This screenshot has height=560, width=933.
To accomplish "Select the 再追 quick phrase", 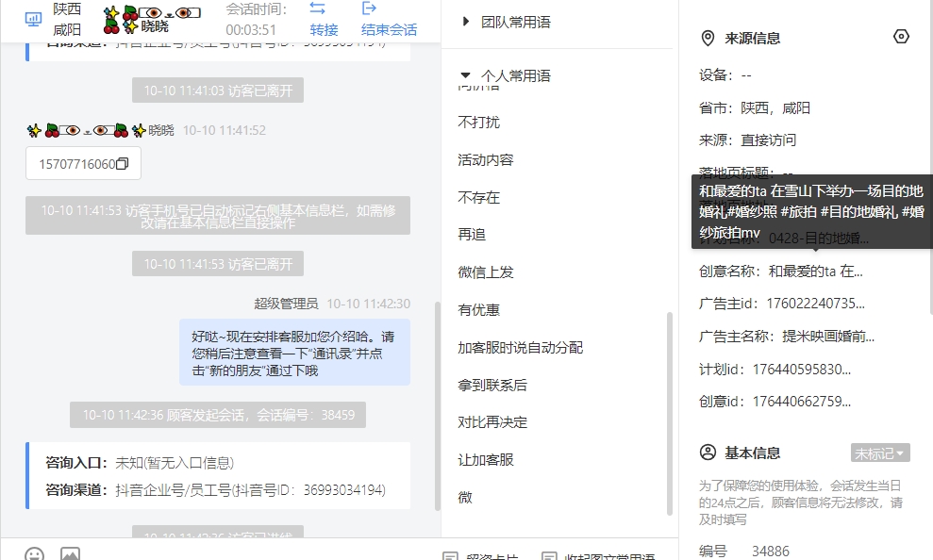I will tap(472, 235).
